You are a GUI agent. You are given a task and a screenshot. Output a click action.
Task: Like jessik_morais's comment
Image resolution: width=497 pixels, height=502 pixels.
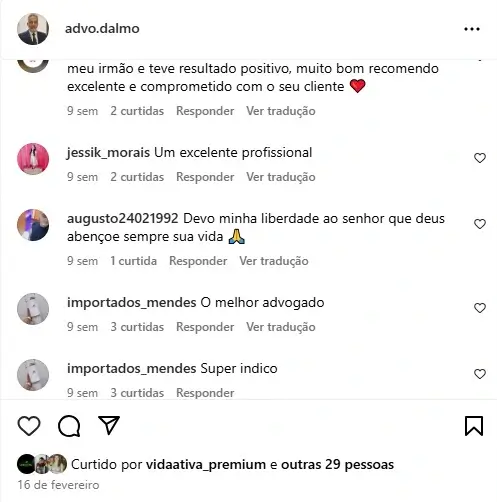click(x=480, y=158)
